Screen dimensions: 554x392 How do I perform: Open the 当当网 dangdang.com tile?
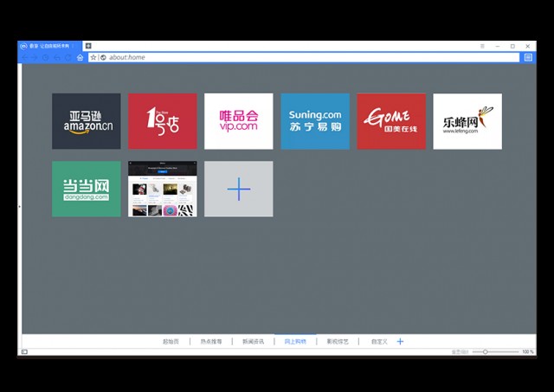tap(87, 189)
